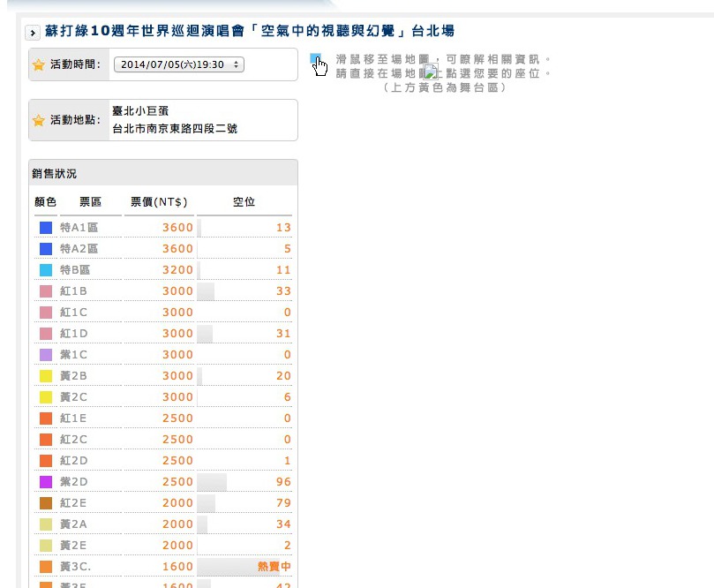Click the vacancy count 5 for 特A2區
714x588 pixels.
click(288, 249)
